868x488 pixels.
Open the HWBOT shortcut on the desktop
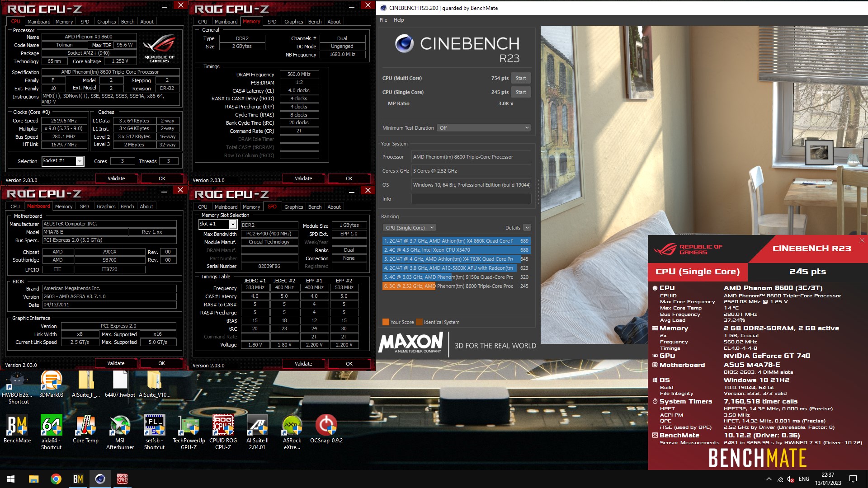coord(18,387)
